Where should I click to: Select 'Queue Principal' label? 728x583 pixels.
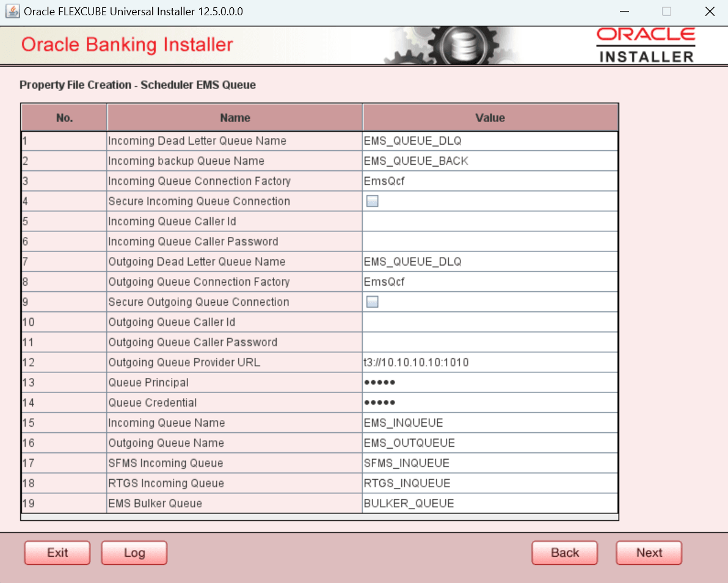pyautogui.click(x=148, y=383)
